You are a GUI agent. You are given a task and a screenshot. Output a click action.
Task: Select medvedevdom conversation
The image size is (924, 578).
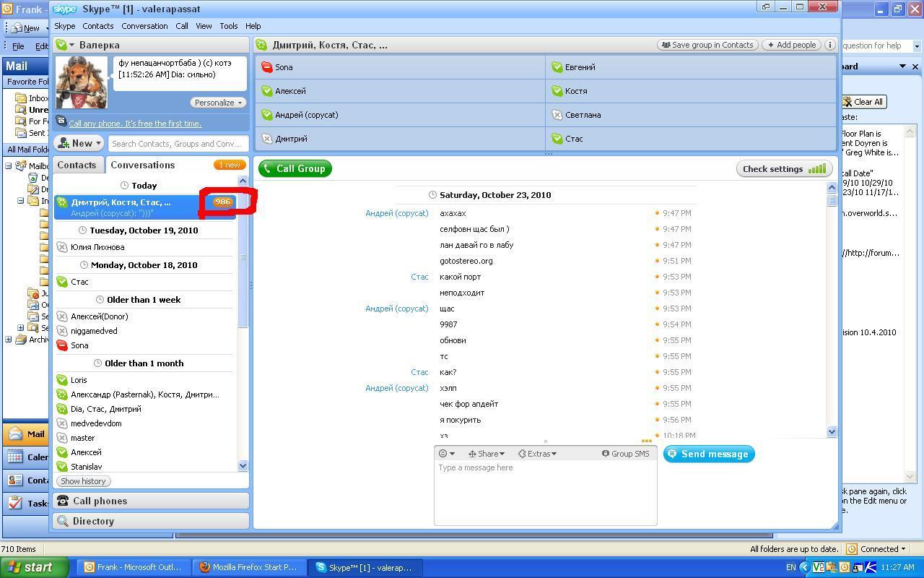pyautogui.click(x=144, y=423)
